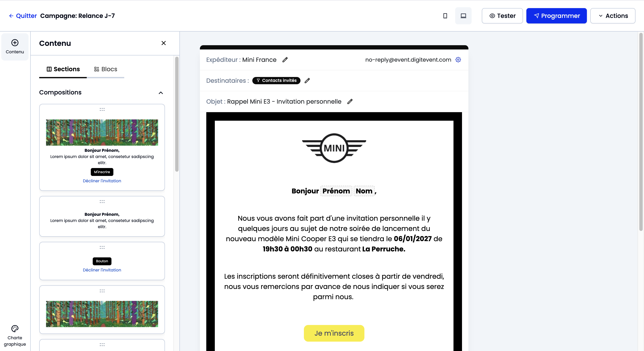Grab drag handle of first composition

(102, 109)
